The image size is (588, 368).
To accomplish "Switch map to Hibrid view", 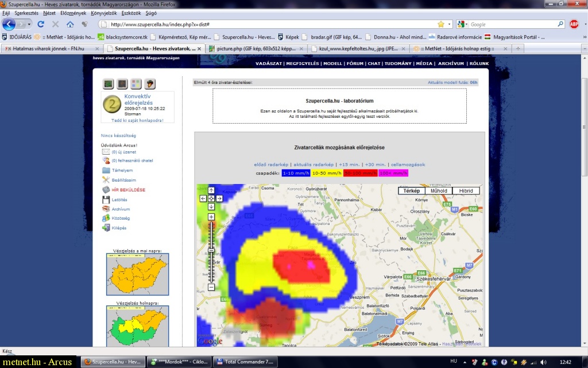I will click(x=466, y=191).
